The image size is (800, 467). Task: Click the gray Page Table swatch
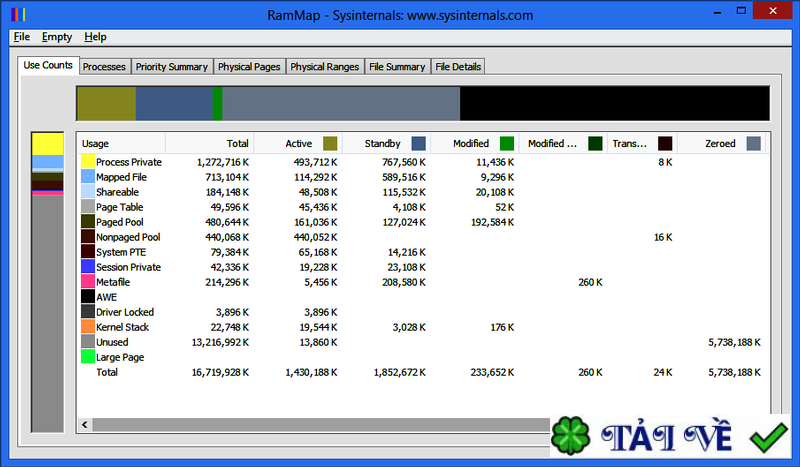[x=88, y=207]
